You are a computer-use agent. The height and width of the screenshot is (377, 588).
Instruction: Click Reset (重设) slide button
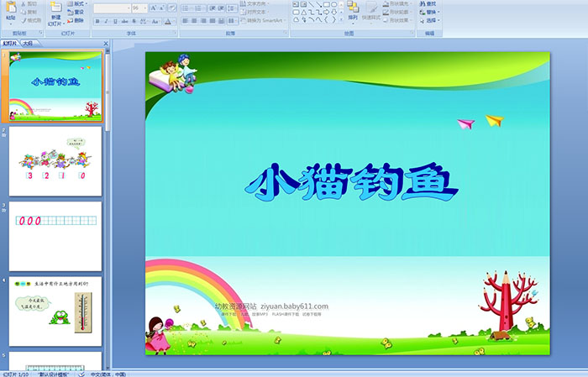(x=76, y=12)
